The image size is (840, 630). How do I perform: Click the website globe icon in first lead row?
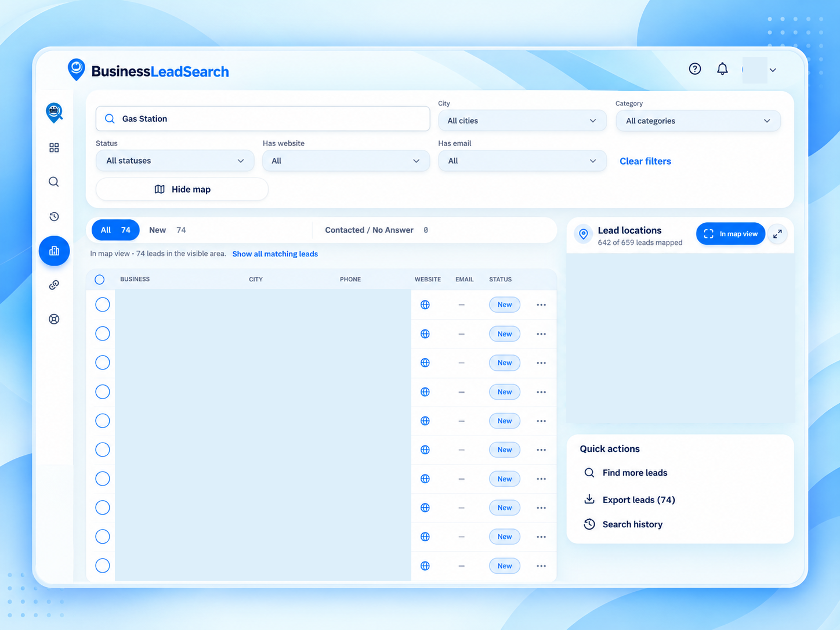click(425, 305)
